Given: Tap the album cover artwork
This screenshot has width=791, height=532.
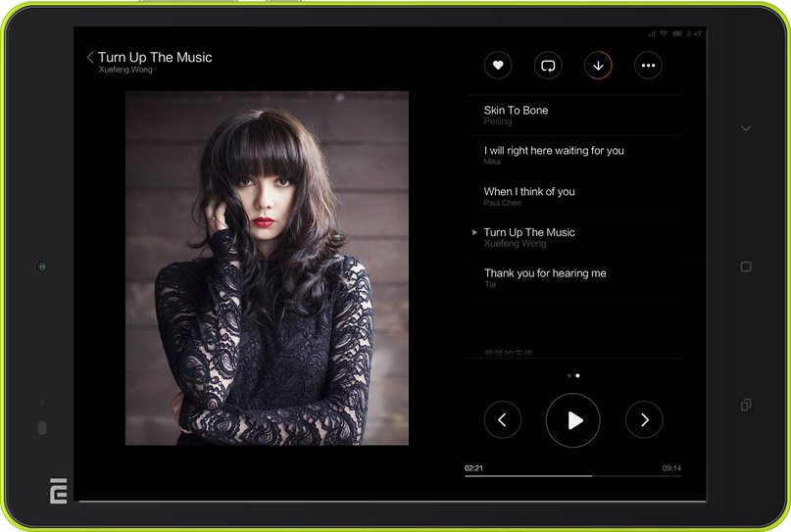Looking at the screenshot, I should tap(267, 268).
